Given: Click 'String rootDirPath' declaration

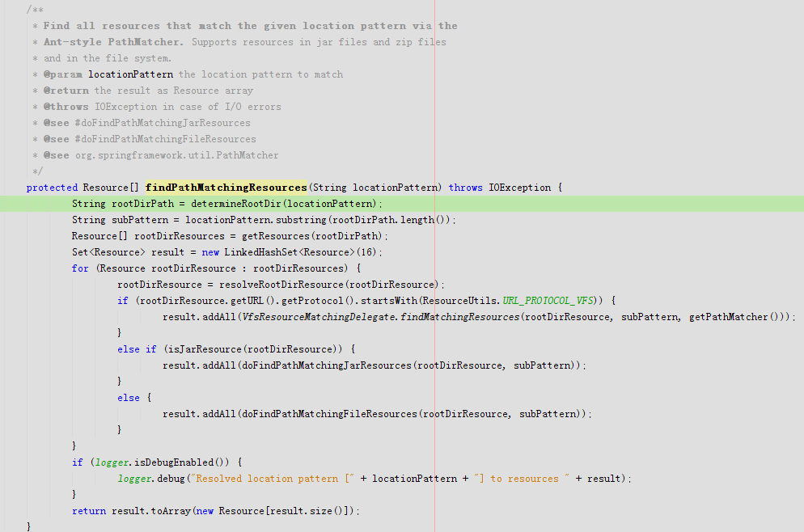Looking at the screenshot, I should point(123,204).
